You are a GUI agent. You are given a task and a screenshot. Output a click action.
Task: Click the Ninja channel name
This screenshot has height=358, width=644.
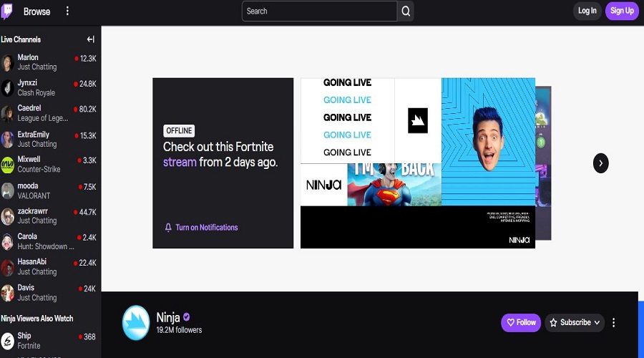[x=168, y=317]
